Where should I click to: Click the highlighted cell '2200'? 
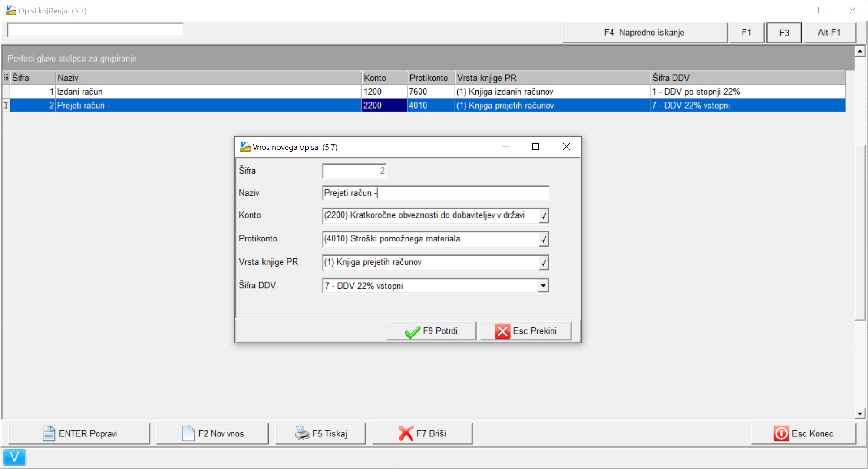385,106
